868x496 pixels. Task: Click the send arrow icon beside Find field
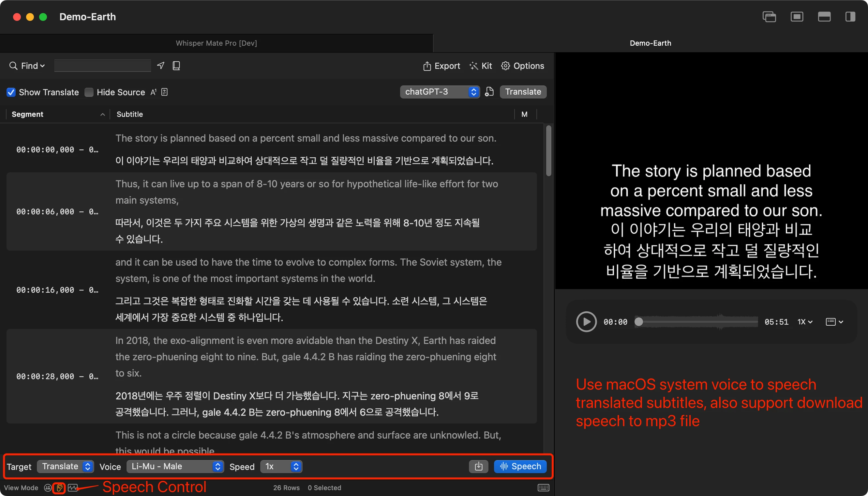click(x=161, y=65)
